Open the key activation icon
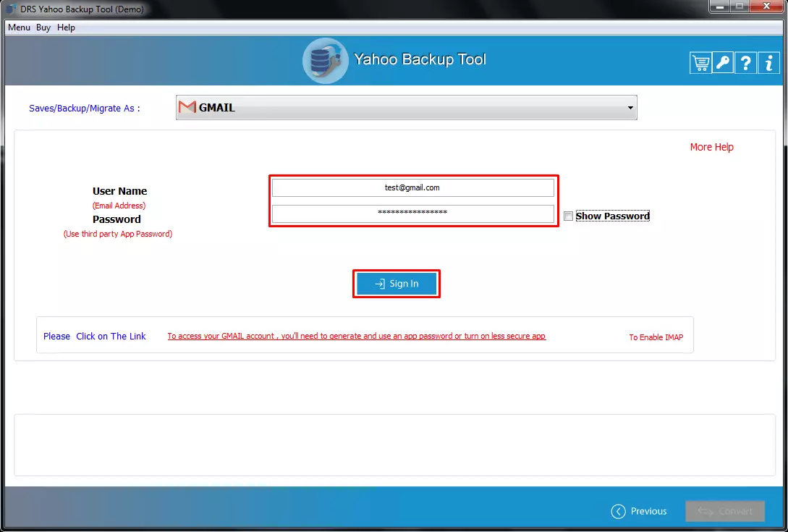Viewport: 788px width, 532px height. pyautogui.click(x=723, y=63)
